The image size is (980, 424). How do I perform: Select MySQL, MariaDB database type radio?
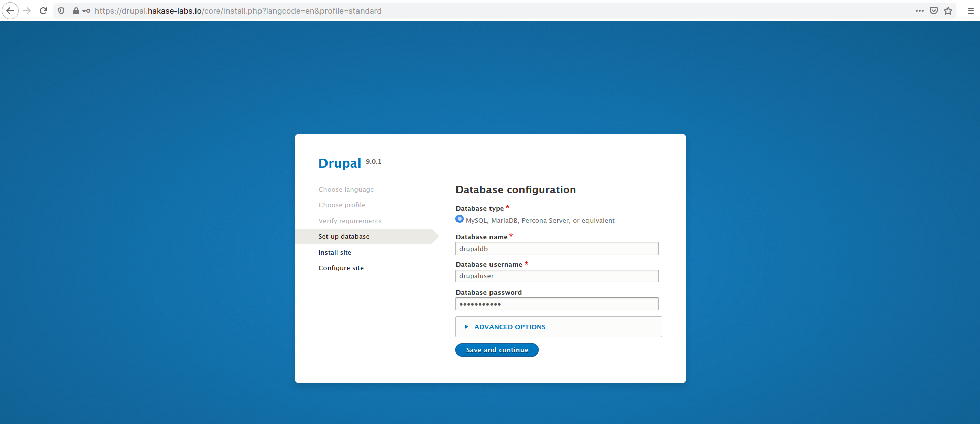coord(460,219)
